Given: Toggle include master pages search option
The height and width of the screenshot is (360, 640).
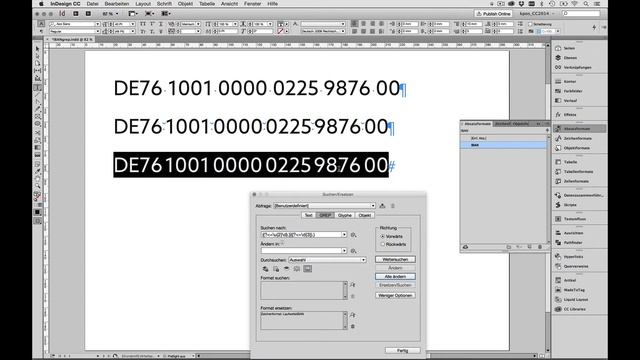Looking at the screenshot, I should pyautogui.click(x=297, y=269).
